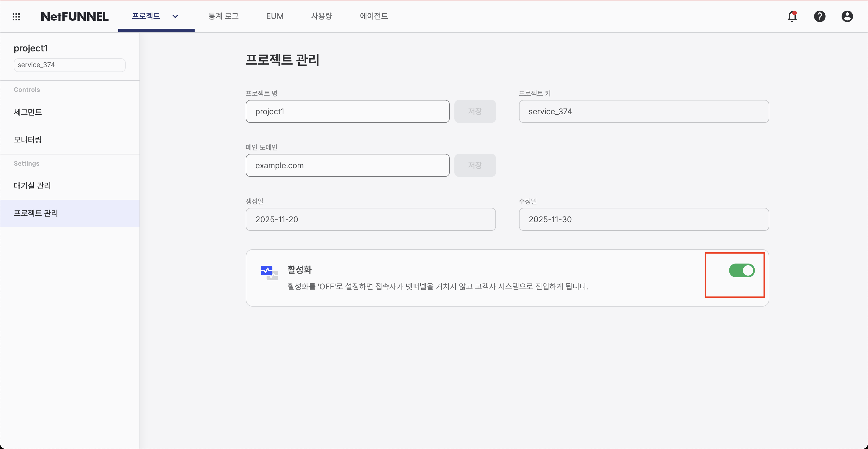Viewport: 868px width, 449px height.
Task: Open the EUM menu item
Action: pos(275,16)
